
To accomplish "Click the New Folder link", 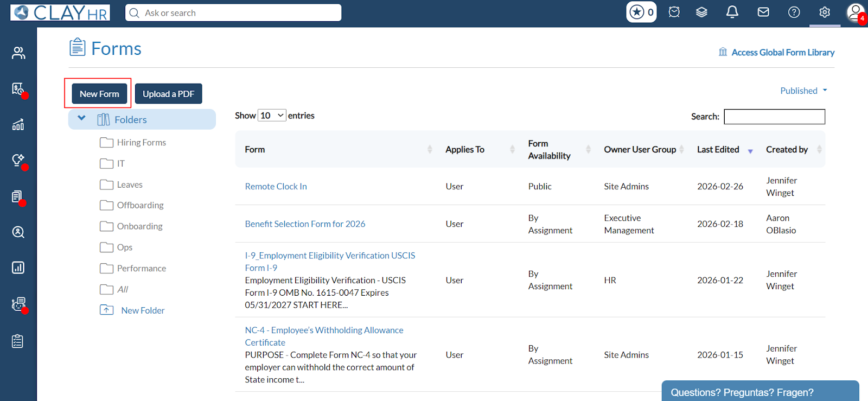I will (x=143, y=310).
